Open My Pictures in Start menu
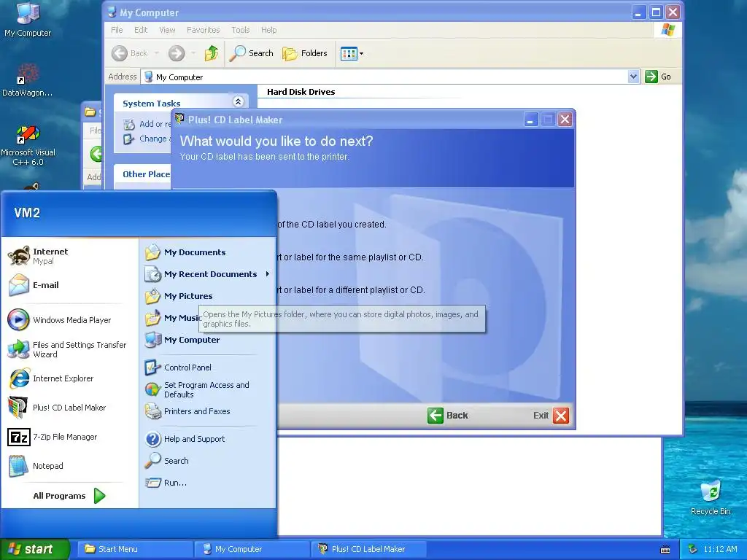 207,296
